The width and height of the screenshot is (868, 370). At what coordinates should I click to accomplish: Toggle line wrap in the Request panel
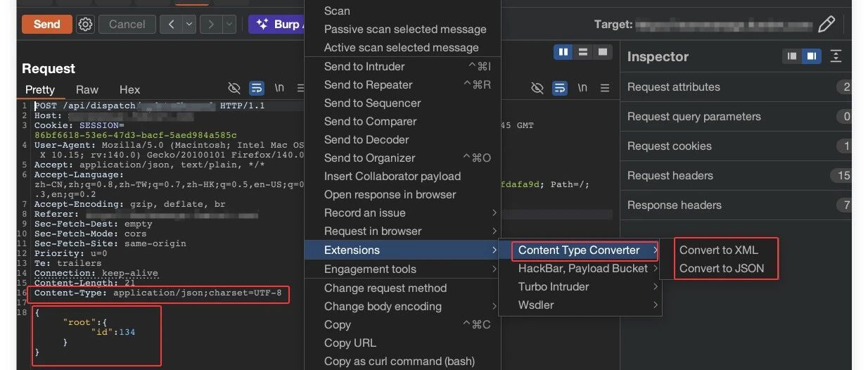pos(257,88)
